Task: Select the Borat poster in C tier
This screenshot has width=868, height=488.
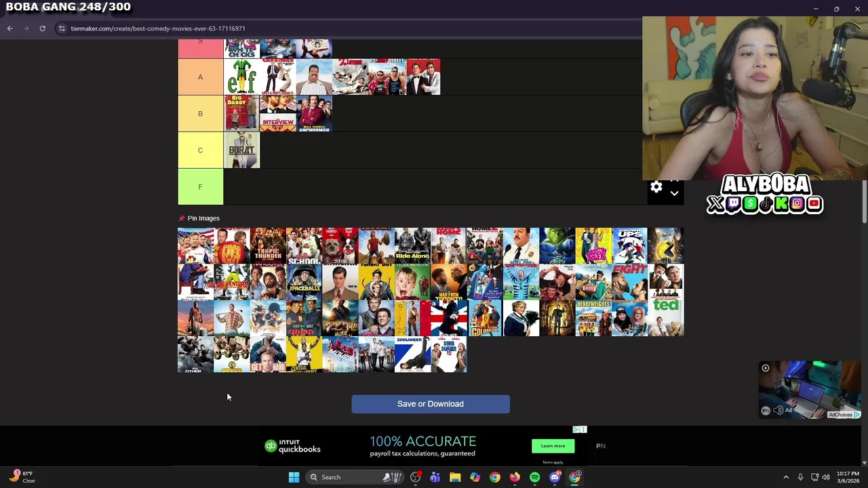Action: [x=241, y=150]
